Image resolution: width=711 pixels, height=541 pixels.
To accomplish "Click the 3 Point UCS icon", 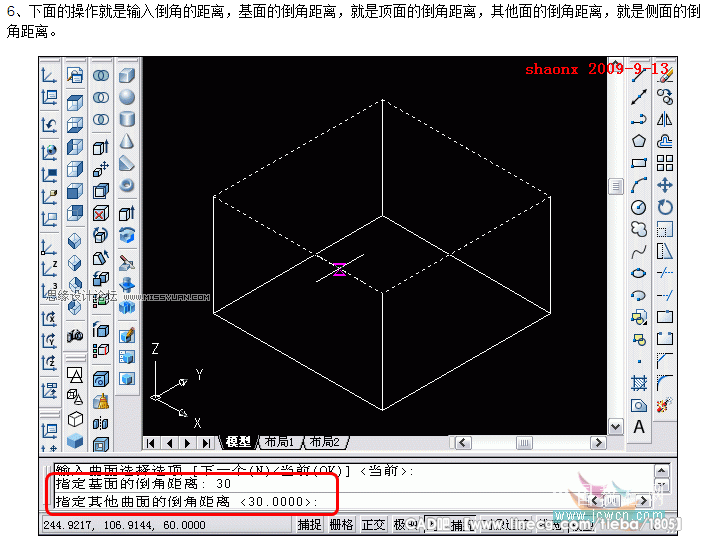I will [x=49, y=291].
